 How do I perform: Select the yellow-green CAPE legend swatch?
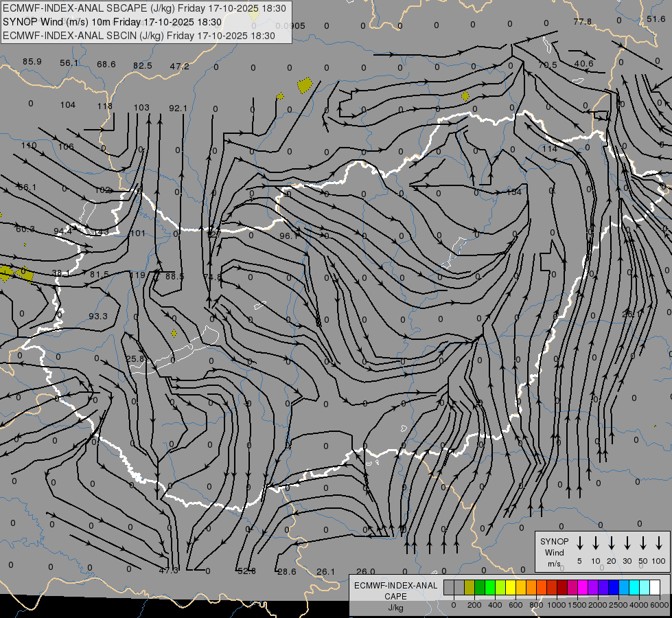point(500,588)
